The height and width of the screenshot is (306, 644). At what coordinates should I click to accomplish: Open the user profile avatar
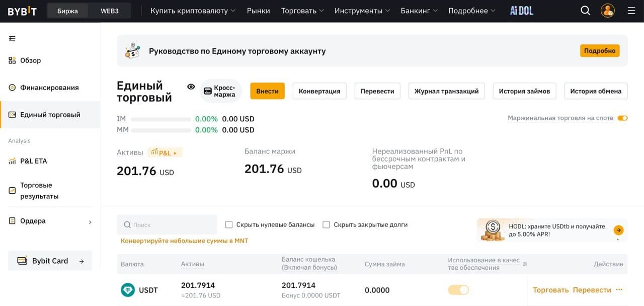[x=608, y=11]
